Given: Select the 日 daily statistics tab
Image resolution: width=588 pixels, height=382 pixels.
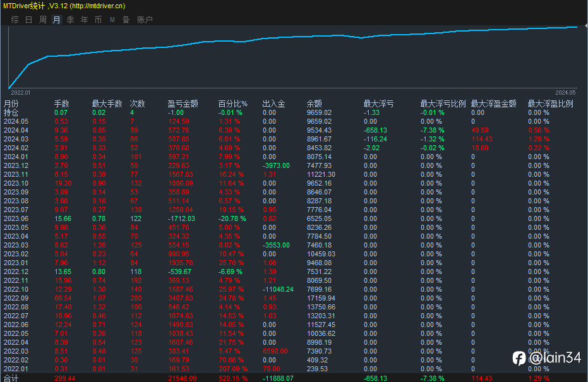Looking at the screenshot, I should click(x=28, y=20).
